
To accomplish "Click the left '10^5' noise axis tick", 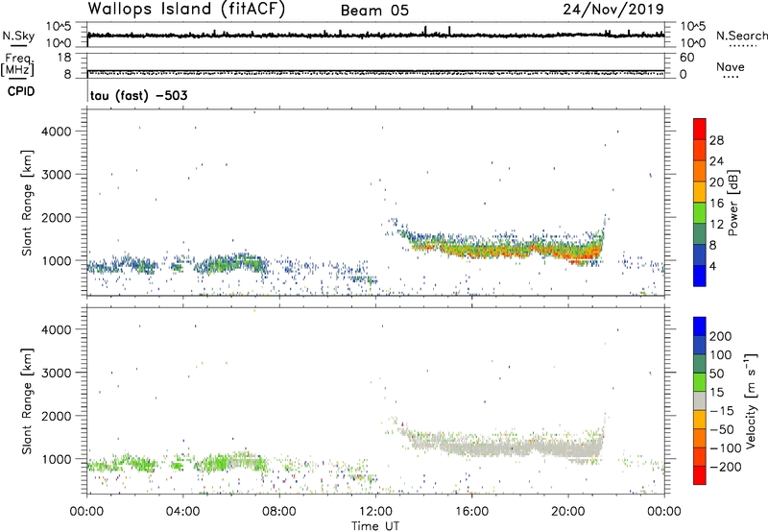I will coord(59,26).
